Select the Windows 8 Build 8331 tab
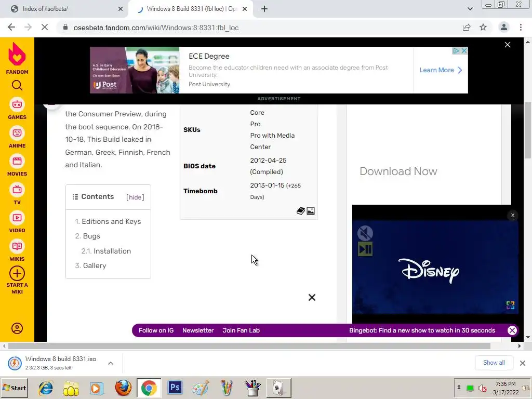 coord(192,9)
